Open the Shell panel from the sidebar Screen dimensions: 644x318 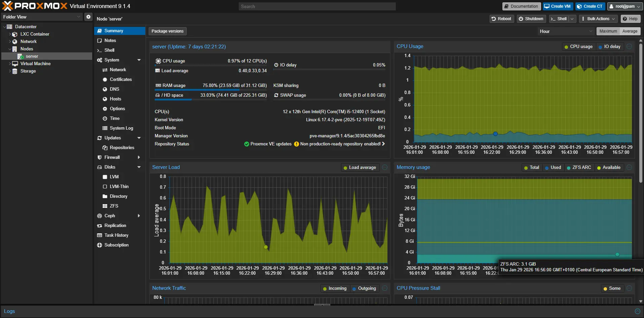tap(109, 50)
